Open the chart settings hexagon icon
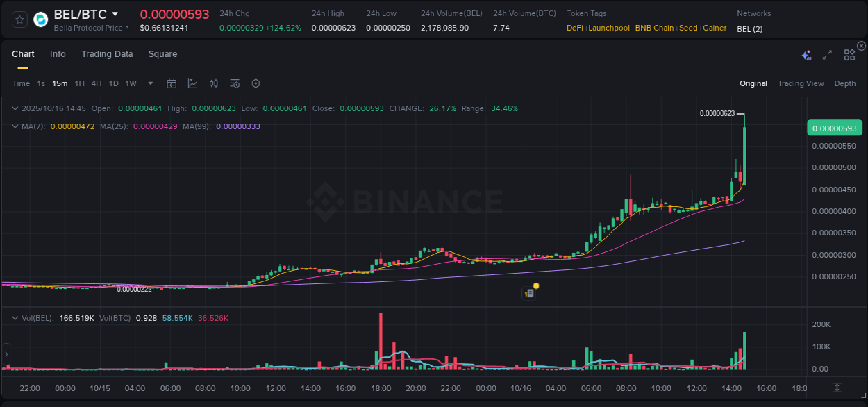 click(256, 83)
